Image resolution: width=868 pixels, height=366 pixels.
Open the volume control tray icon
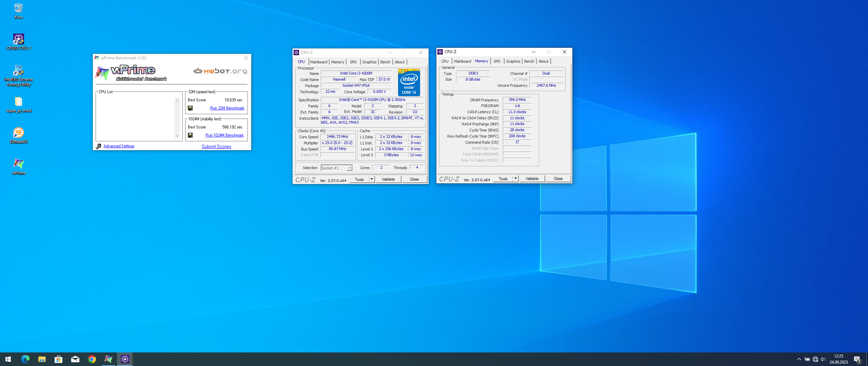coord(823,359)
